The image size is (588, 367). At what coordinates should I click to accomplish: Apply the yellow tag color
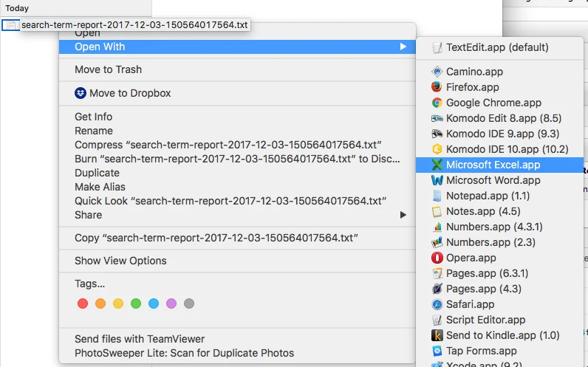tap(118, 303)
